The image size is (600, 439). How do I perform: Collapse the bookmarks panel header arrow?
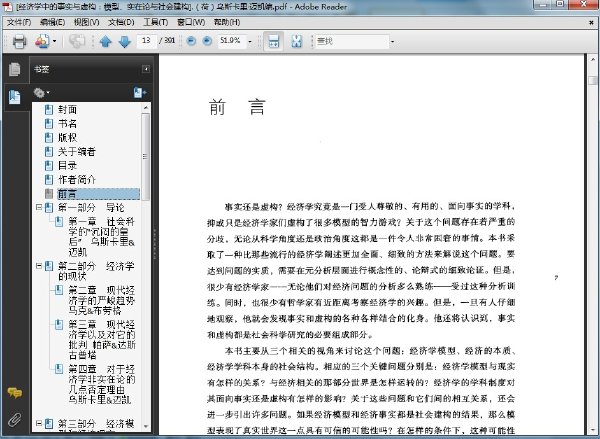coord(146,69)
